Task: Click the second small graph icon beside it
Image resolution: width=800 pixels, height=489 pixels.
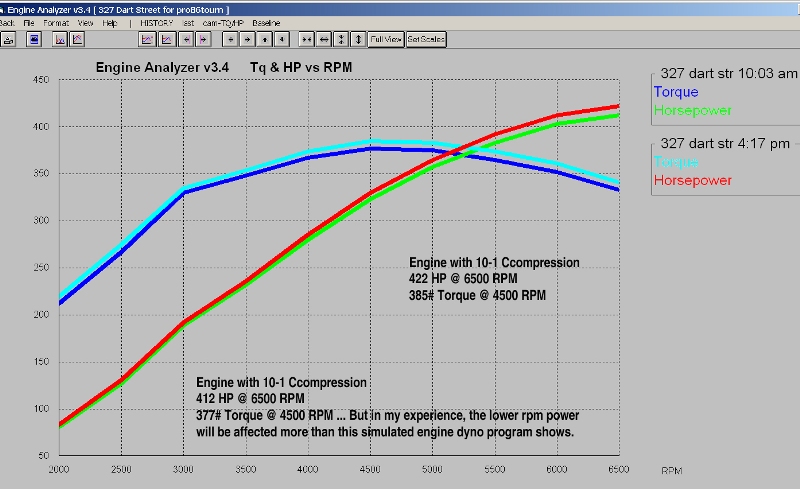Action: point(77,39)
